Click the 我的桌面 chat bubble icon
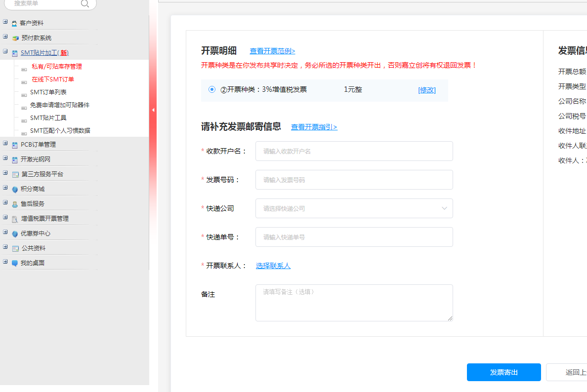Image resolution: width=587 pixels, height=392 pixels. pos(15,263)
